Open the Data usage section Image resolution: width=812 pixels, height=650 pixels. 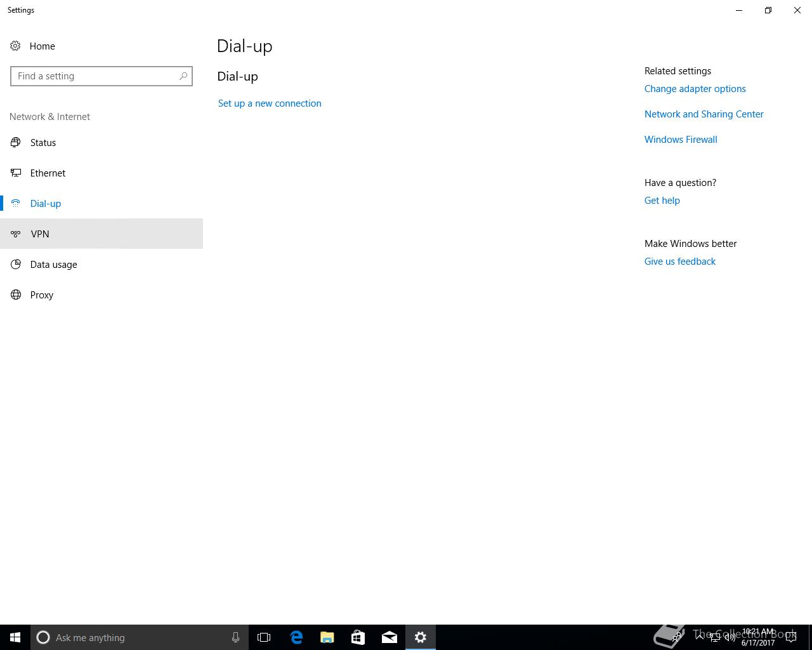pyautogui.click(x=101, y=264)
